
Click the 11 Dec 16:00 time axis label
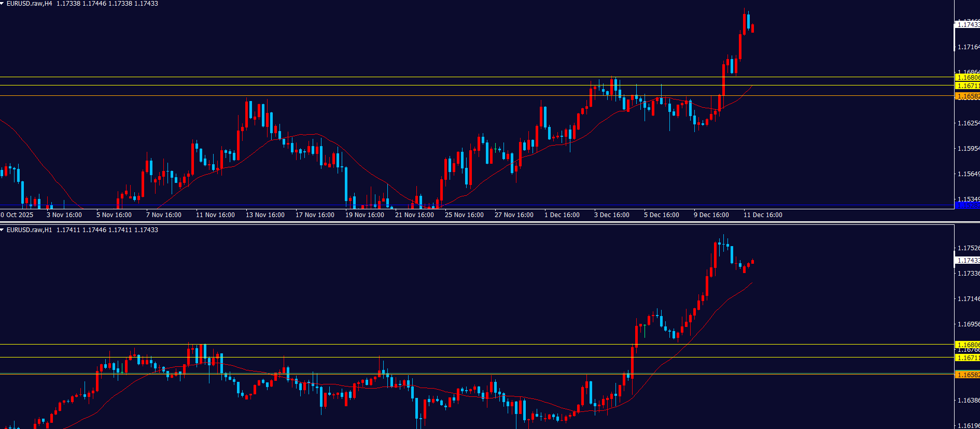pyautogui.click(x=763, y=215)
